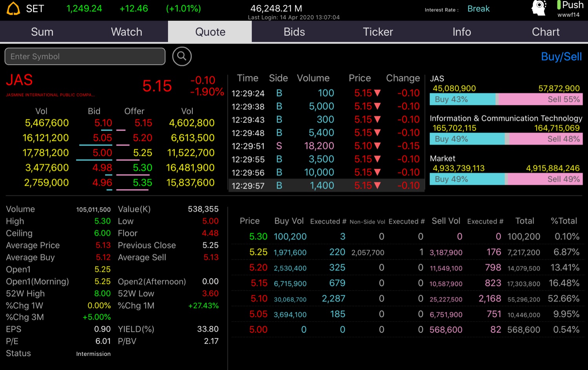Image resolution: width=588 pixels, height=370 pixels.
Task: Click the Intermission status text
Action: coord(93,354)
